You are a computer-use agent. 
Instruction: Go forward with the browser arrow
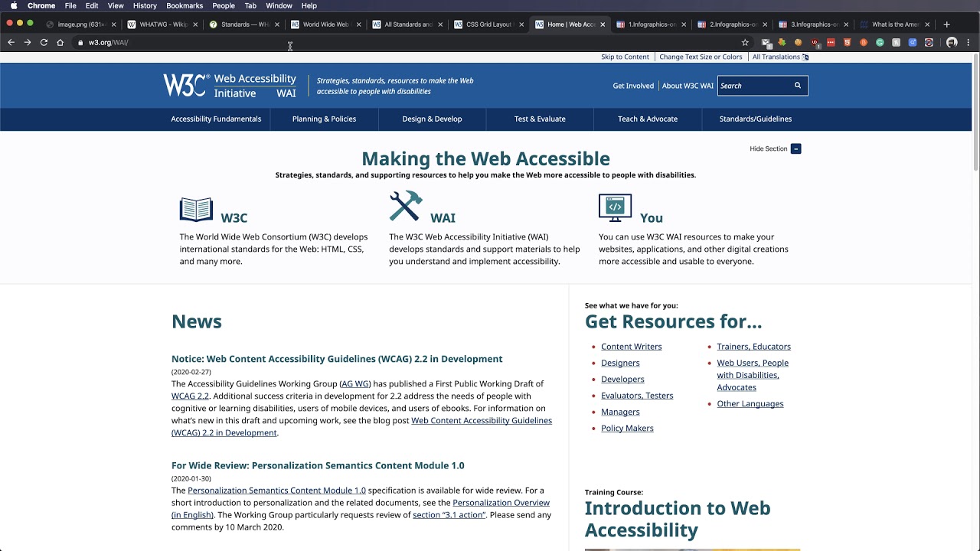pyautogui.click(x=28, y=42)
